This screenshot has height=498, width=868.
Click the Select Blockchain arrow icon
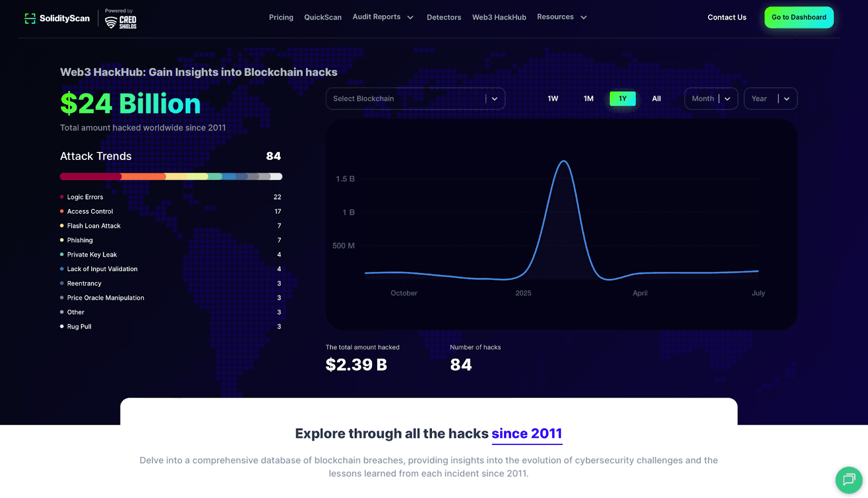pos(495,99)
